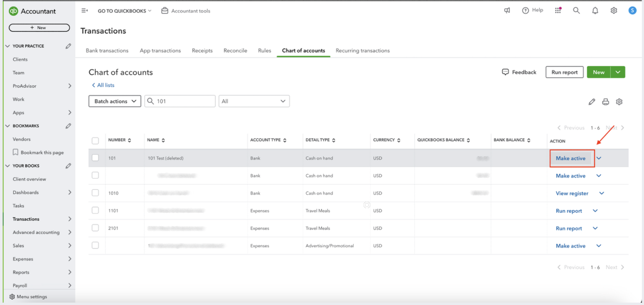
Task: Open Menu settings at sidebar bottom
Action: point(28,297)
